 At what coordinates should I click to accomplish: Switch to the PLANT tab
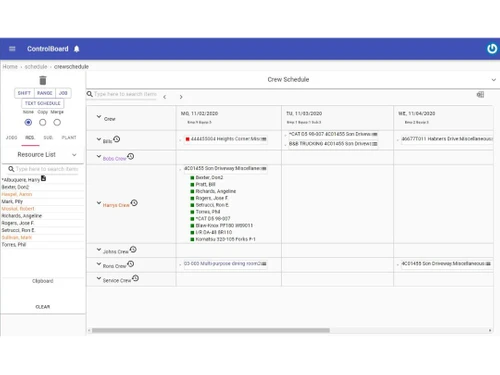[69, 137]
